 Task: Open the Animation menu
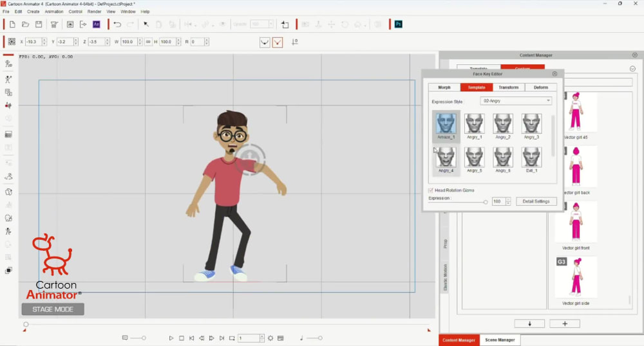pyautogui.click(x=54, y=12)
